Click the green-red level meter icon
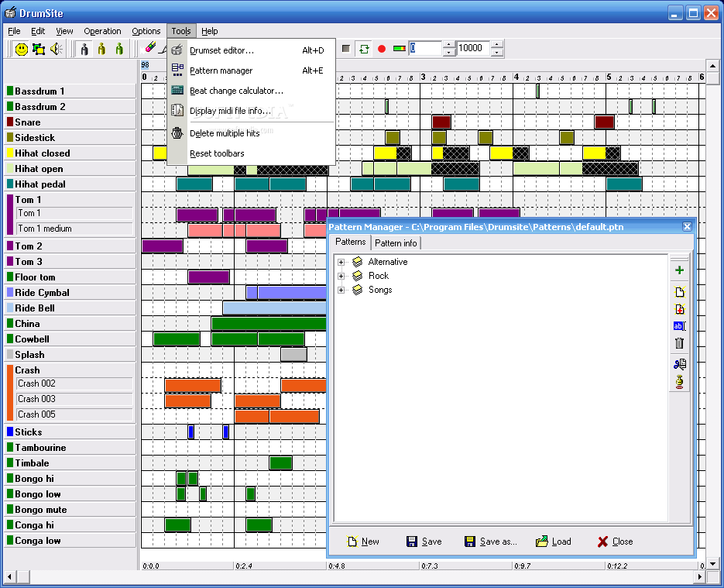This screenshot has height=588, width=724. (400, 49)
